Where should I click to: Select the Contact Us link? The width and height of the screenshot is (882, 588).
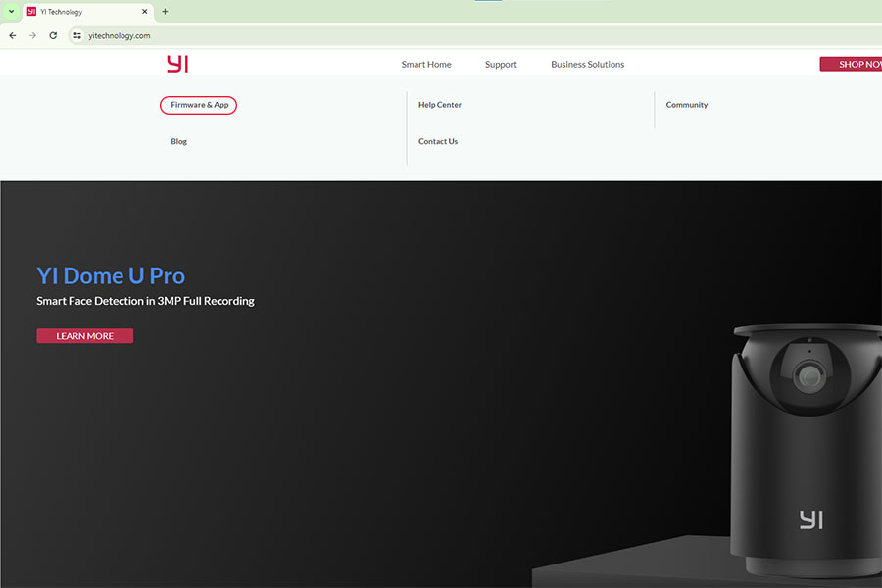437,142
